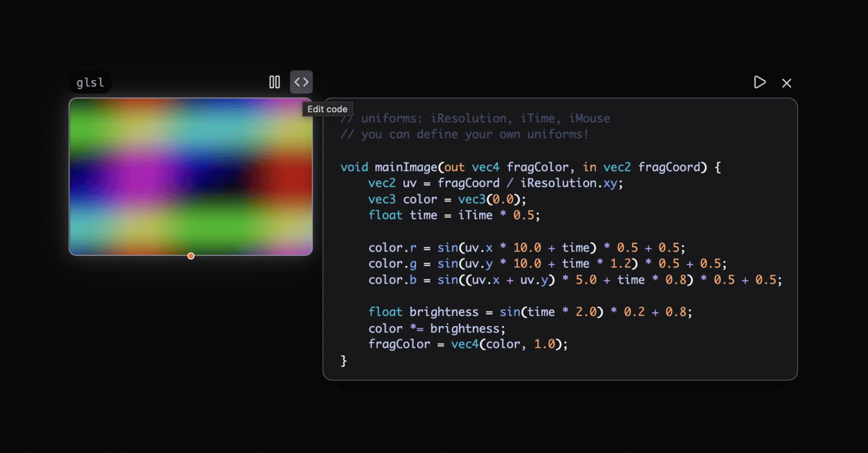Click the closing brace of mainImage
Image resolution: width=868 pixels, height=453 pixels.
tap(343, 360)
